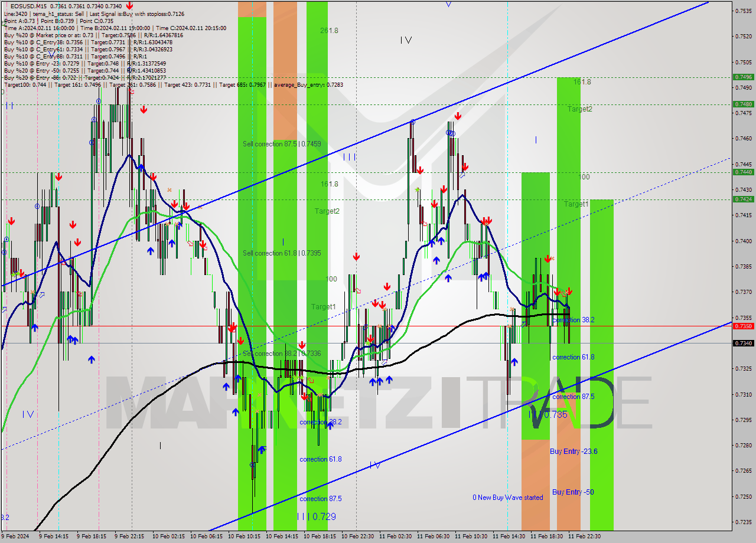Click the green 0.7480 price tag
Image resolution: width=756 pixels, height=543 pixels.
(742, 104)
